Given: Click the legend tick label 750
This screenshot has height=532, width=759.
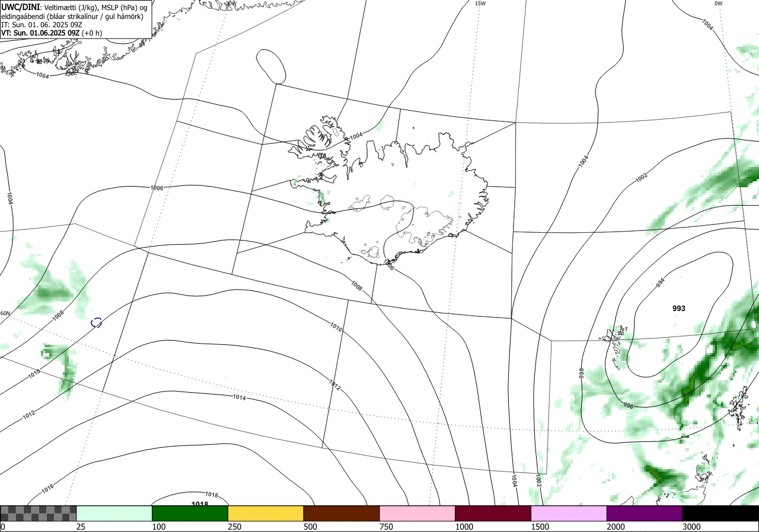Looking at the screenshot, I should pos(386,527).
